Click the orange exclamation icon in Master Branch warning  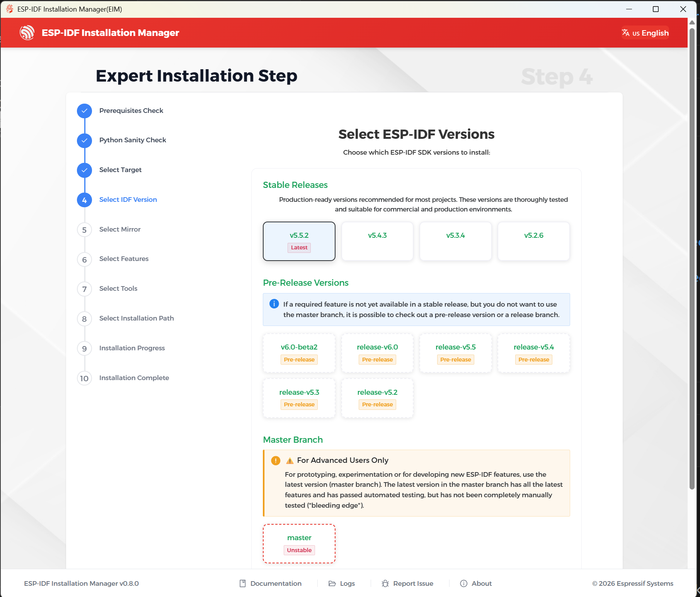click(276, 461)
